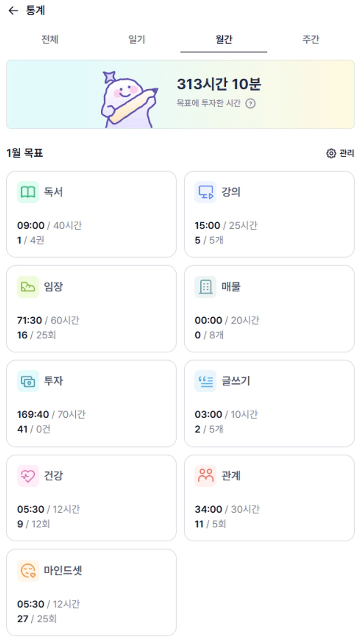Switch to the 전체 tab
Viewport: 364px width, 639px height.
click(50, 40)
